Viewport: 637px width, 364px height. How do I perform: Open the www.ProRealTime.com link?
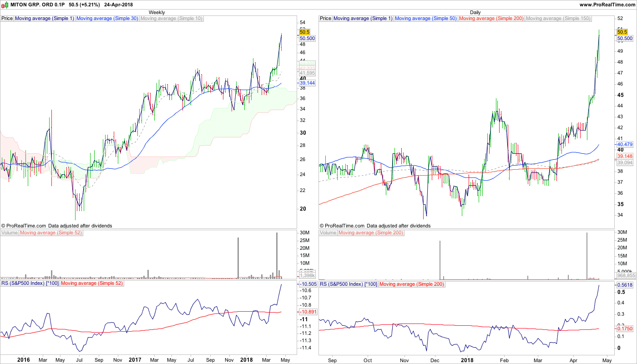coord(607,5)
